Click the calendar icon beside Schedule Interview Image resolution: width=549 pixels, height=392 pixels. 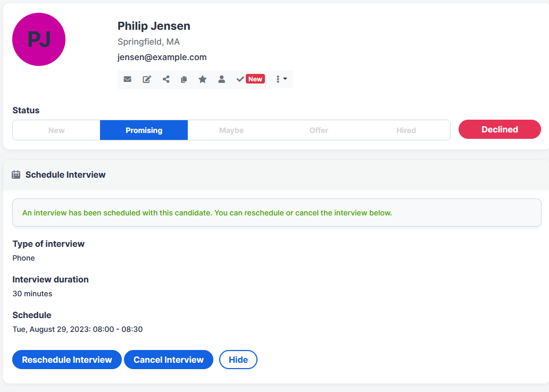pos(16,174)
